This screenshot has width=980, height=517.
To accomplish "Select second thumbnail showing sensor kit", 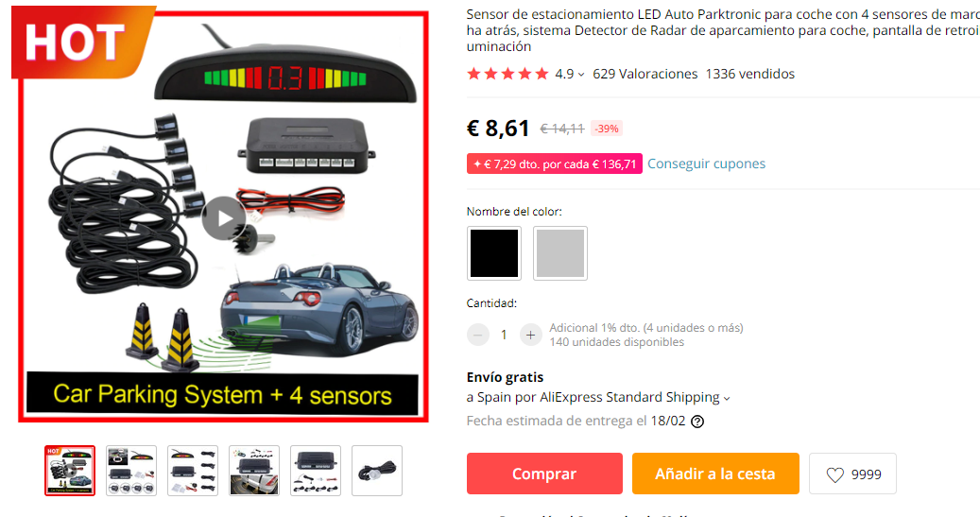I will point(131,471).
